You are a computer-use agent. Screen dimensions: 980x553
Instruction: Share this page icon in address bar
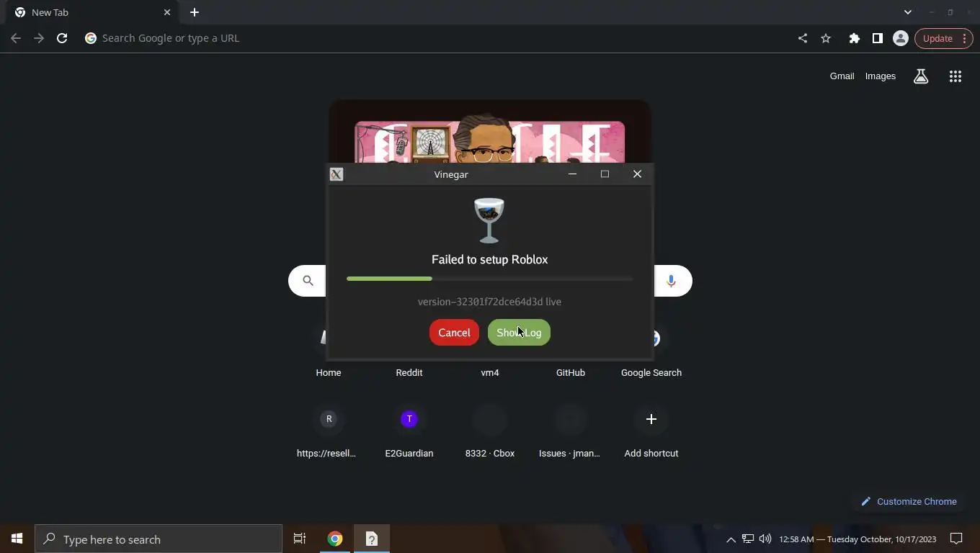coord(803,38)
